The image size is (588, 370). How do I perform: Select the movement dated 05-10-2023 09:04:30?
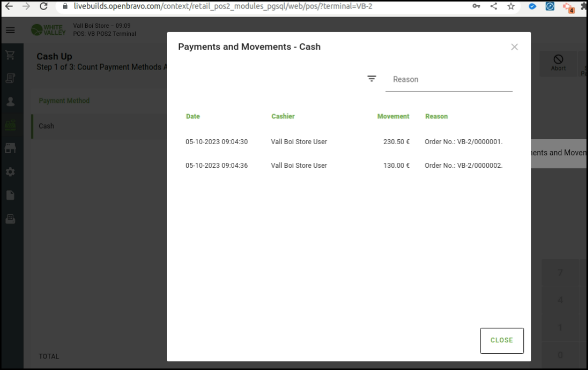coord(349,142)
